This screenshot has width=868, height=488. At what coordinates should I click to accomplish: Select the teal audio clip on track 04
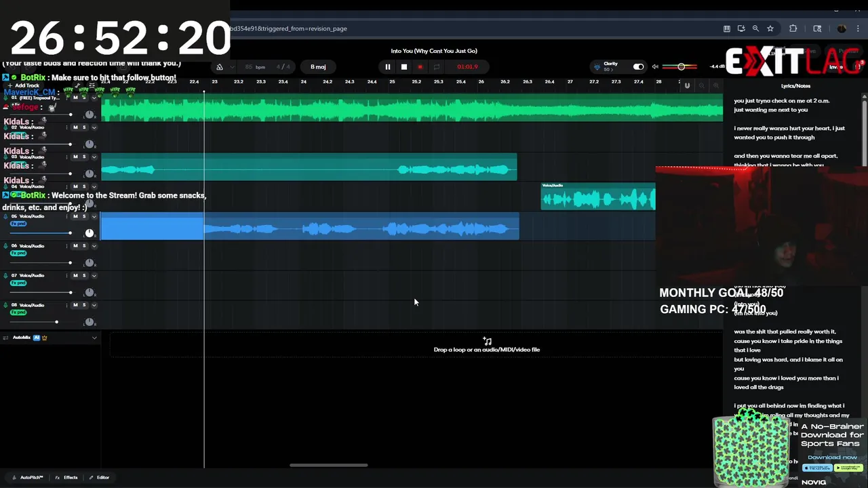(598, 196)
